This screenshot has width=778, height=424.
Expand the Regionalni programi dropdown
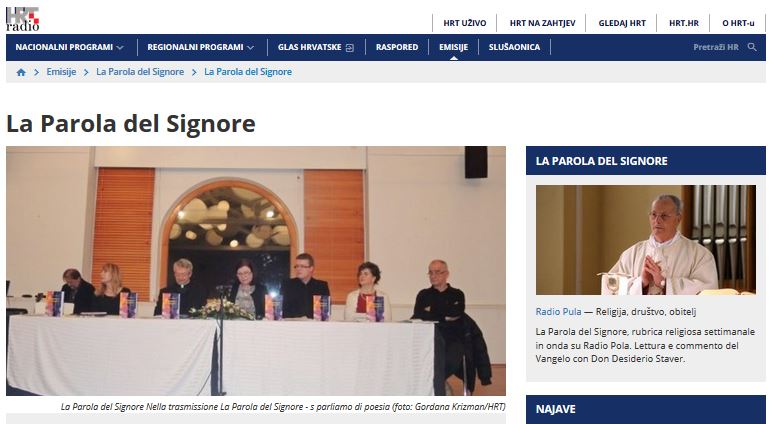200,47
